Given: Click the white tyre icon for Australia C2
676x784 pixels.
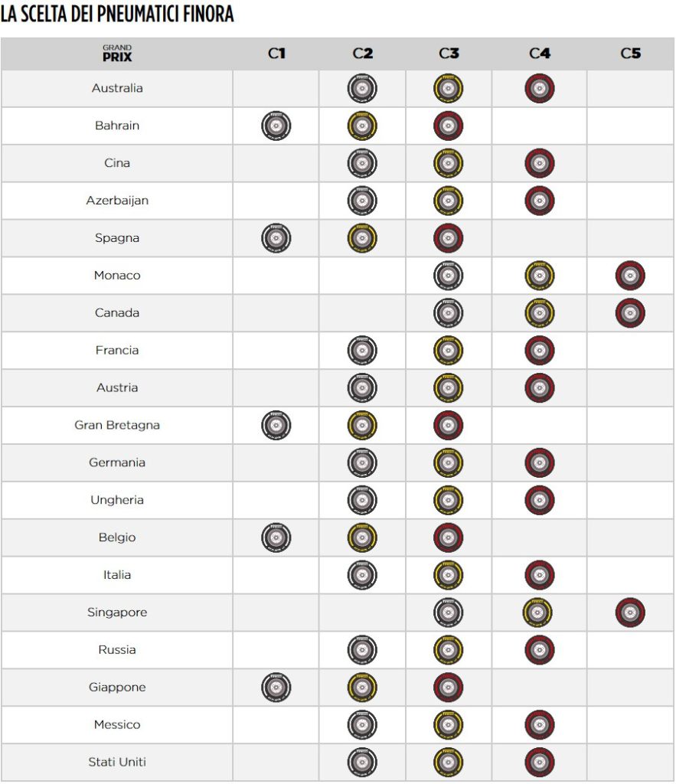Looking at the screenshot, I should pos(362,89).
